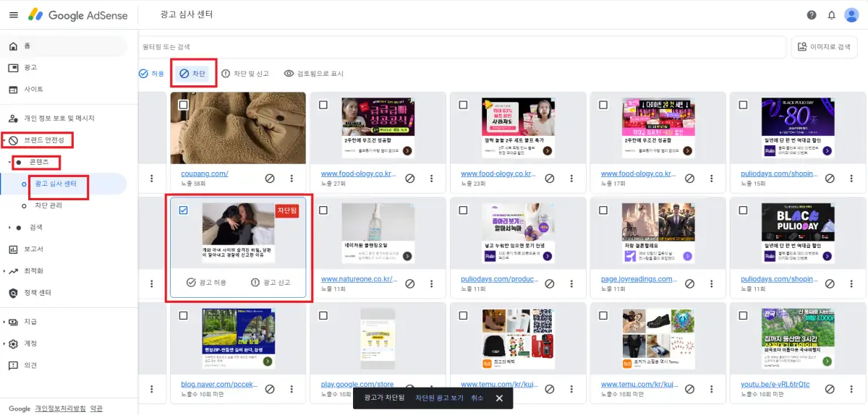The width and height of the screenshot is (868, 415).
Task: Expand the 최적화 section
Action: (x=4, y=270)
